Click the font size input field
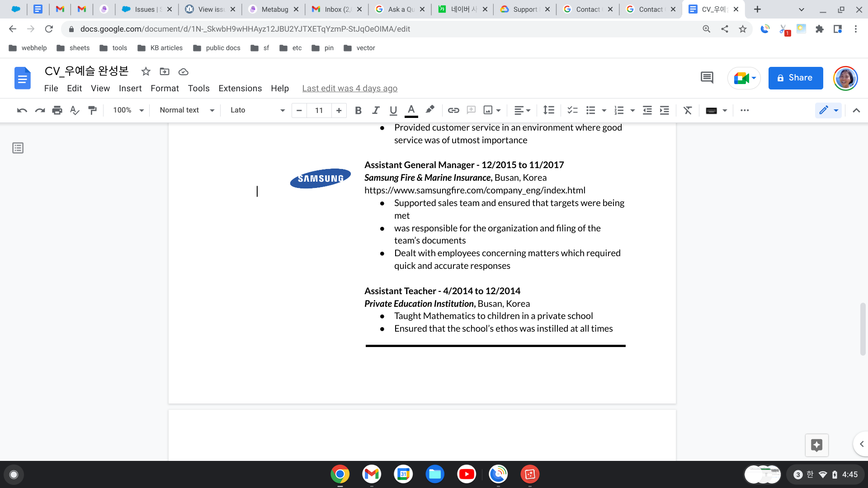868x488 pixels. [319, 110]
